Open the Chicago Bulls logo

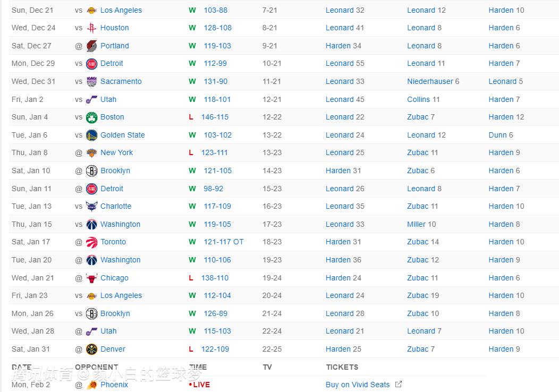[x=91, y=278]
